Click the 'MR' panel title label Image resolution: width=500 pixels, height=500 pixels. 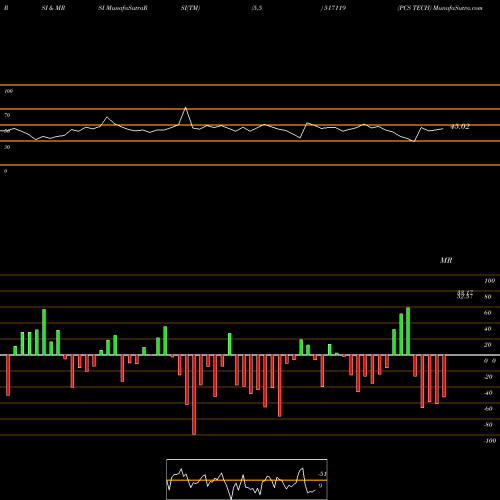click(x=446, y=260)
